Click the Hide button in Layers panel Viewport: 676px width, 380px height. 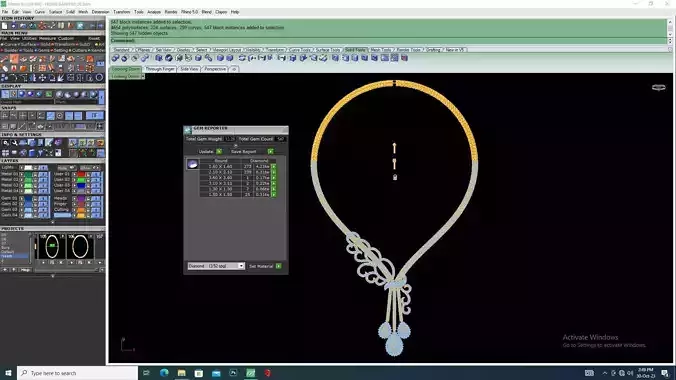[66, 168]
